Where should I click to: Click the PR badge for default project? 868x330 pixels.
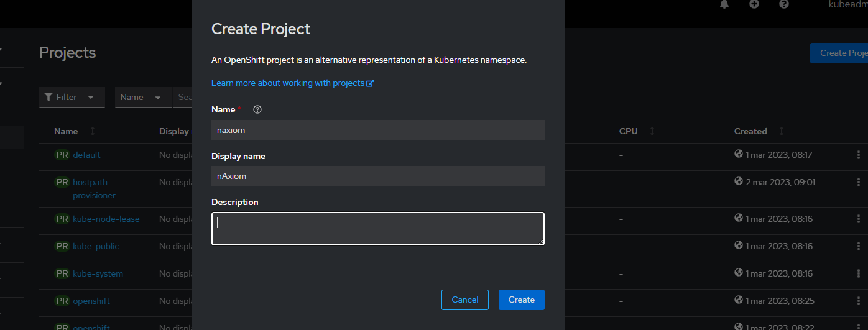pyautogui.click(x=62, y=155)
